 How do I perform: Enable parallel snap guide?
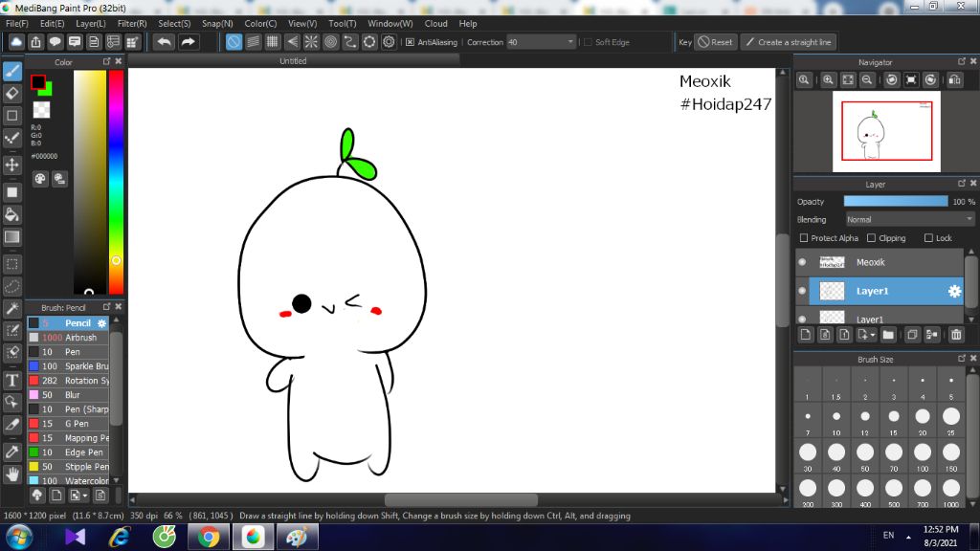253,42
